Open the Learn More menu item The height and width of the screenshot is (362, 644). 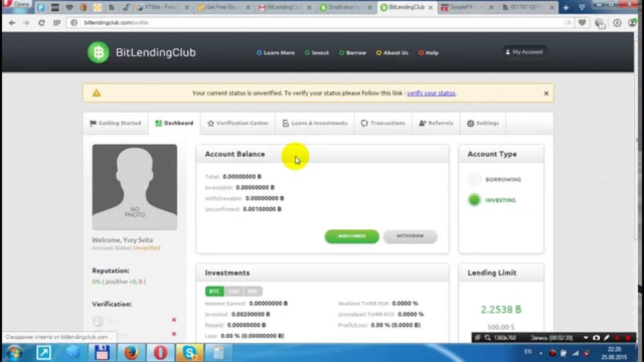click(276, 53)
